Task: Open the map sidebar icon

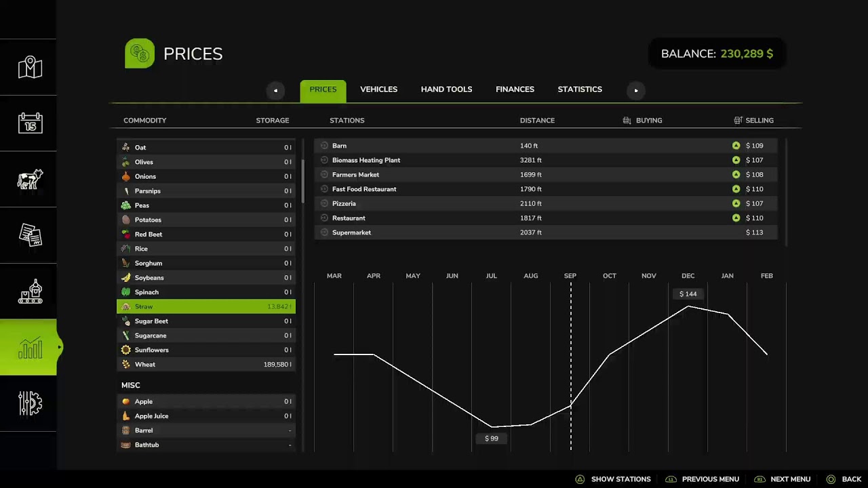Action: tap(30, 67)
